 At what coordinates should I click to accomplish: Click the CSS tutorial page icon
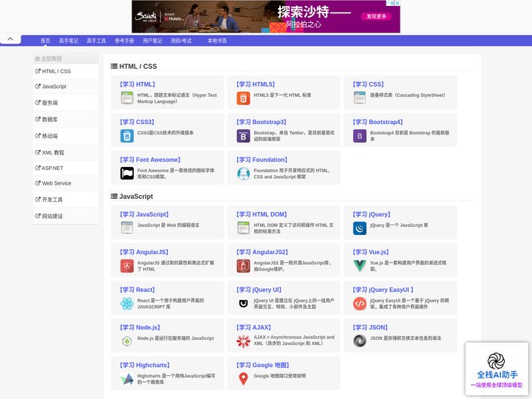[360, 98]
